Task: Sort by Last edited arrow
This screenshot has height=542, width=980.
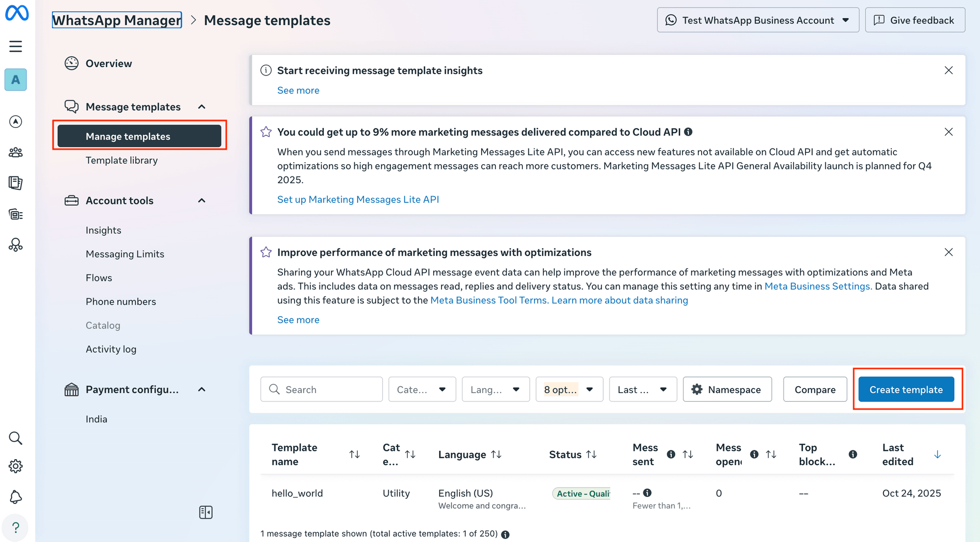Action: point(937,454)
